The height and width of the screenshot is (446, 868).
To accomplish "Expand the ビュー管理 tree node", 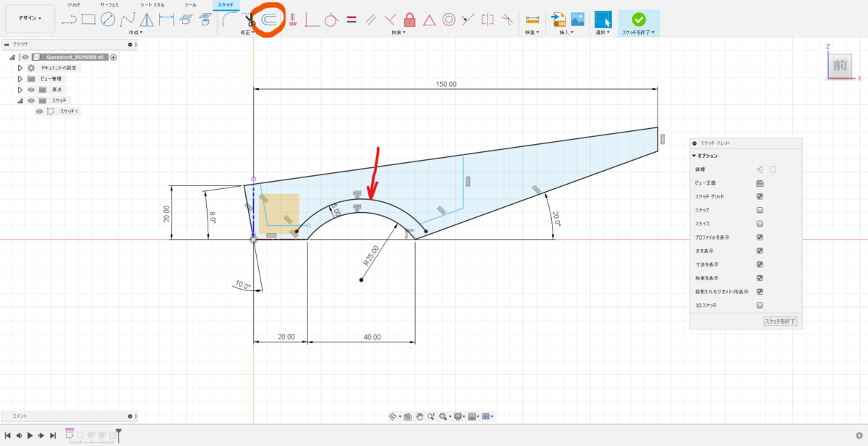I will pyautogui.click(x=20, y=79).
